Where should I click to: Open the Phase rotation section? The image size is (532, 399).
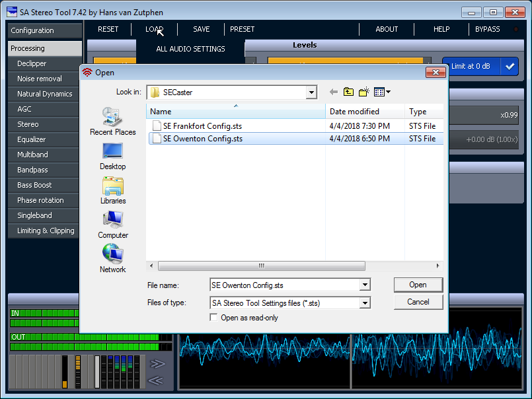click(x=44, y=200)
